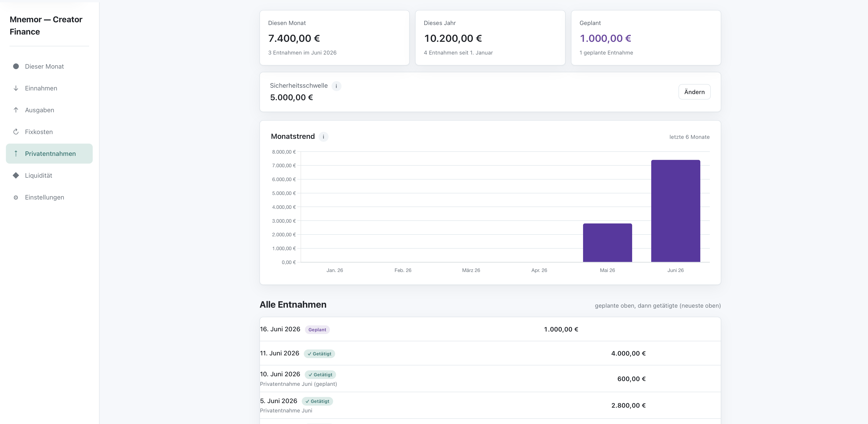Click the 'letzte 6 Monate' chart label
The height and width of the screenshot is (424, 868).
(x=689, y=137)
